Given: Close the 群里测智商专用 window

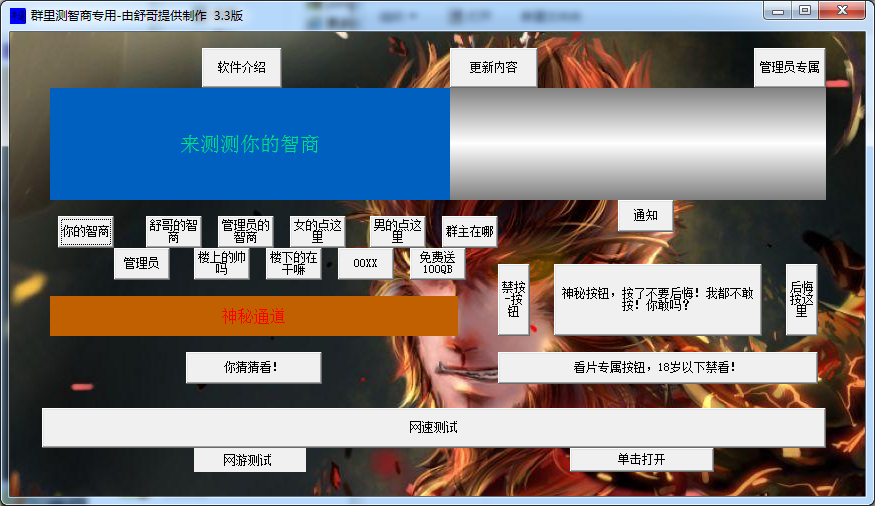Looking at the screenshot, I should pos(843,11).
